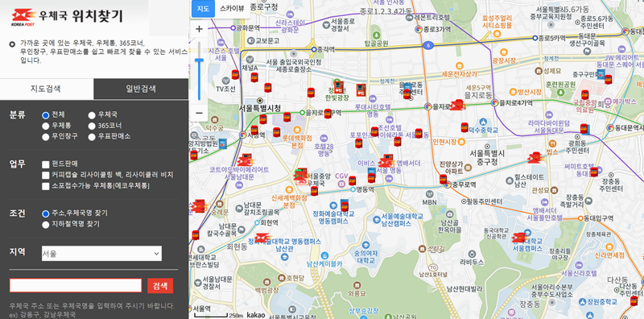The image size is (644, 319).
Task: Zoom in the map with plus button
Action: [x=199, y=29]
